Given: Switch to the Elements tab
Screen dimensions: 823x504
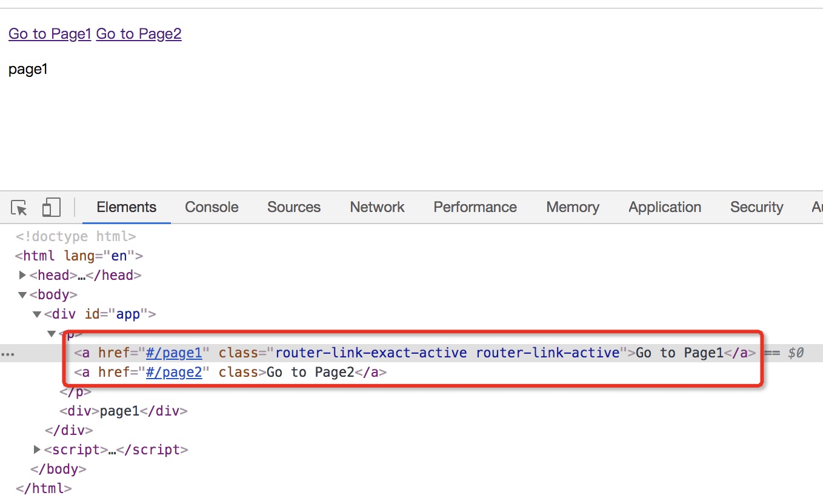Looking at the screenshot, I should (127, 207).
